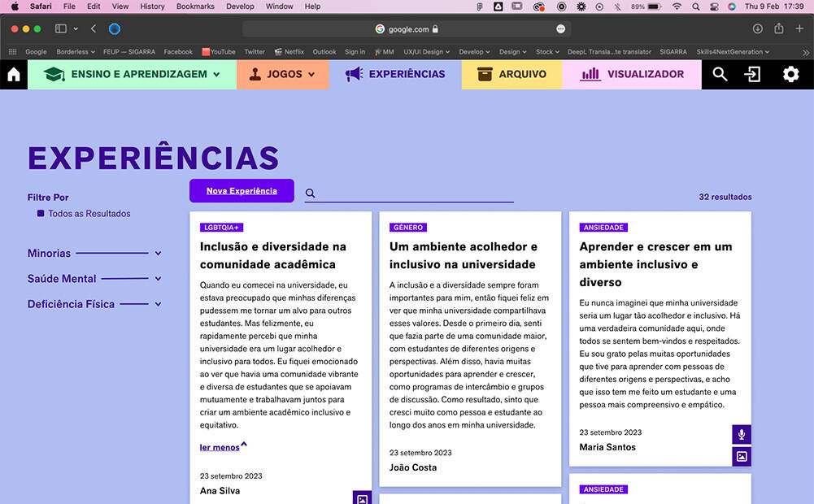Click image icon on Ana Silva card
This screenshot has height=504, width=814.
(362, 498)
